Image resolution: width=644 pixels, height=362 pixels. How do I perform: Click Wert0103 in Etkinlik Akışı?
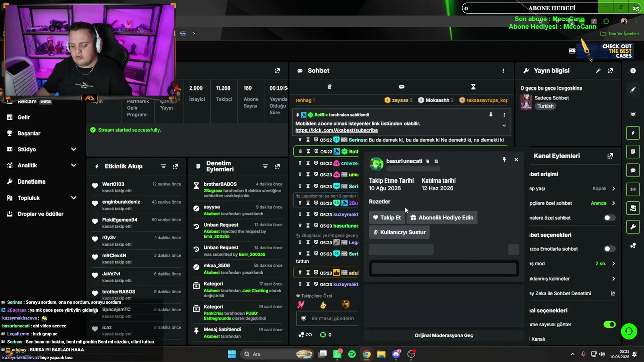click(113, 184)
